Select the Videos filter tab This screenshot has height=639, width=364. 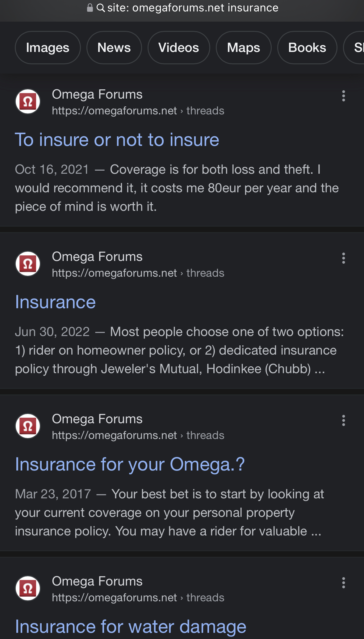178,48
